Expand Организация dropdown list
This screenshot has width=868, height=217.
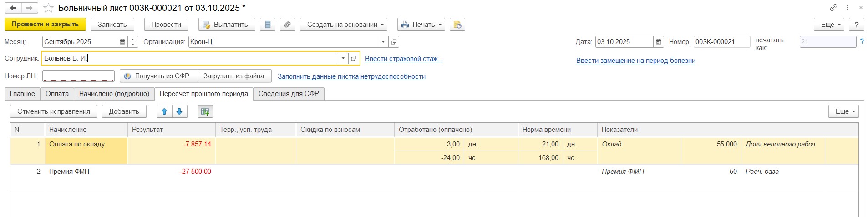pos(383,42)
